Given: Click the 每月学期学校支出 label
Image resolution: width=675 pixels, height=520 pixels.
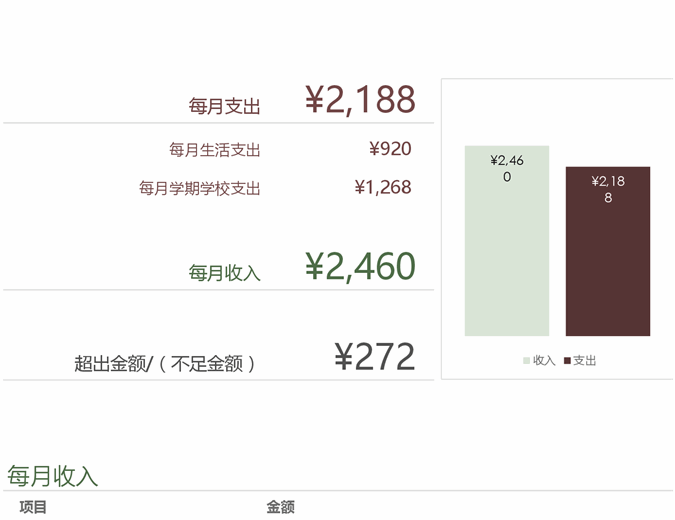Looking at the screenshot, I should [199, 188].
